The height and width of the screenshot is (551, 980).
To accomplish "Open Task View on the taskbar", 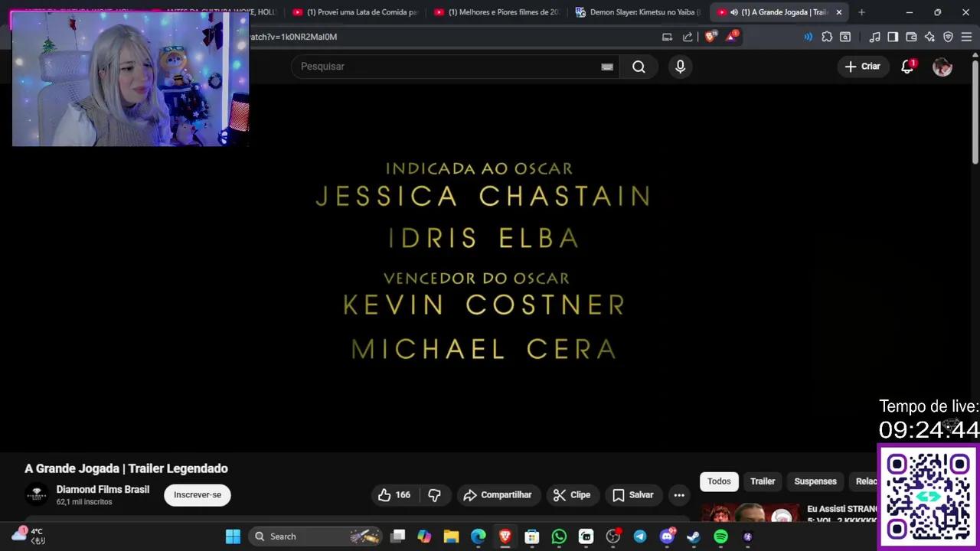I will point(397,536).
